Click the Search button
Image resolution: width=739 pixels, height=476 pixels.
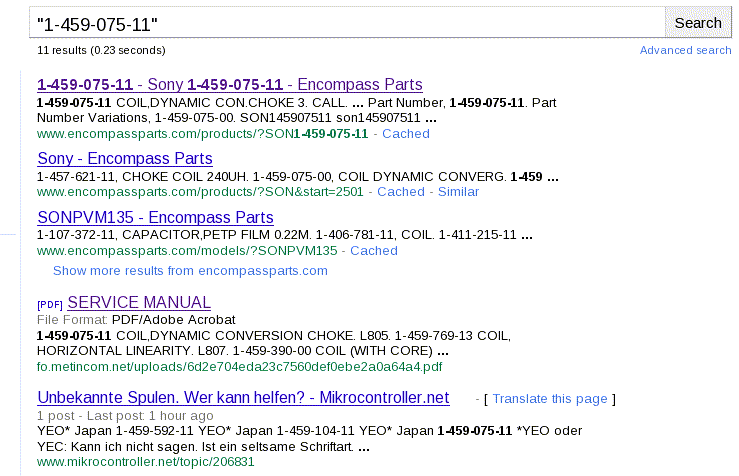click(698, 22)
